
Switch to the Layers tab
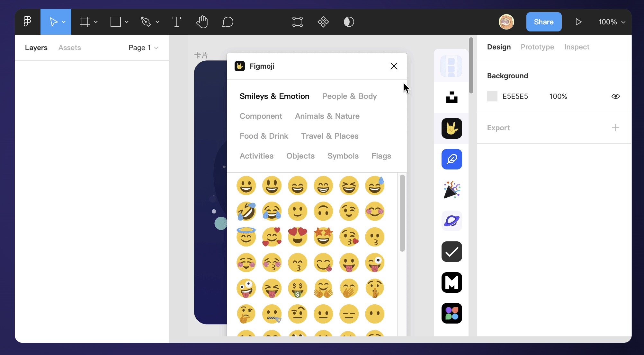[x=36, y=48]
